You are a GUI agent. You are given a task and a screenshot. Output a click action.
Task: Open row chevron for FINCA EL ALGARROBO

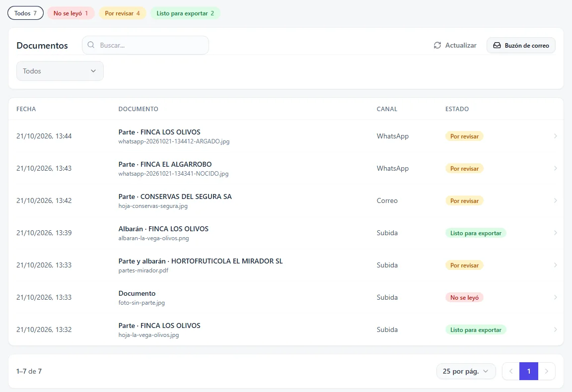coord(555,168)
